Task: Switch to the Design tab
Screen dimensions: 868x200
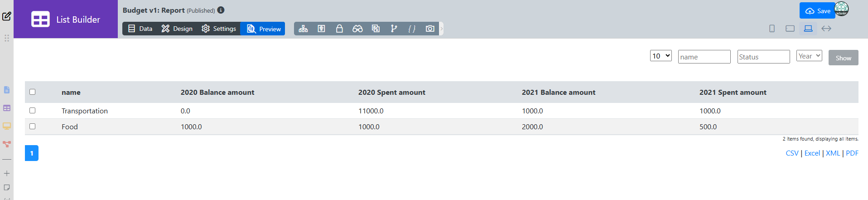Action: coord(177,29)
